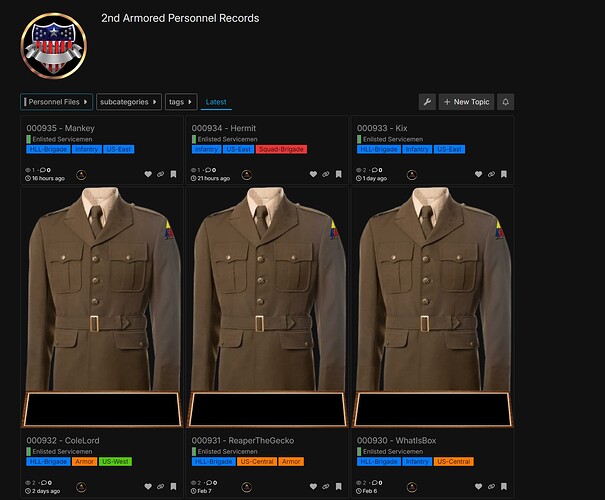Expand the tags filter dropdown

click(181, 102)
